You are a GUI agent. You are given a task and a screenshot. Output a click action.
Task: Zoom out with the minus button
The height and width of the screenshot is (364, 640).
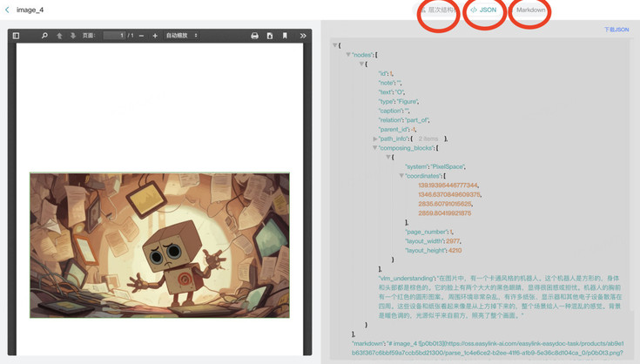143,36
